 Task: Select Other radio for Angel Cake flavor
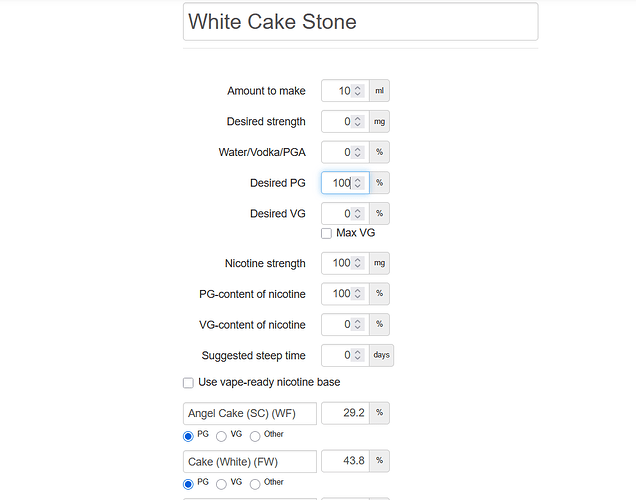coord(255,436)
